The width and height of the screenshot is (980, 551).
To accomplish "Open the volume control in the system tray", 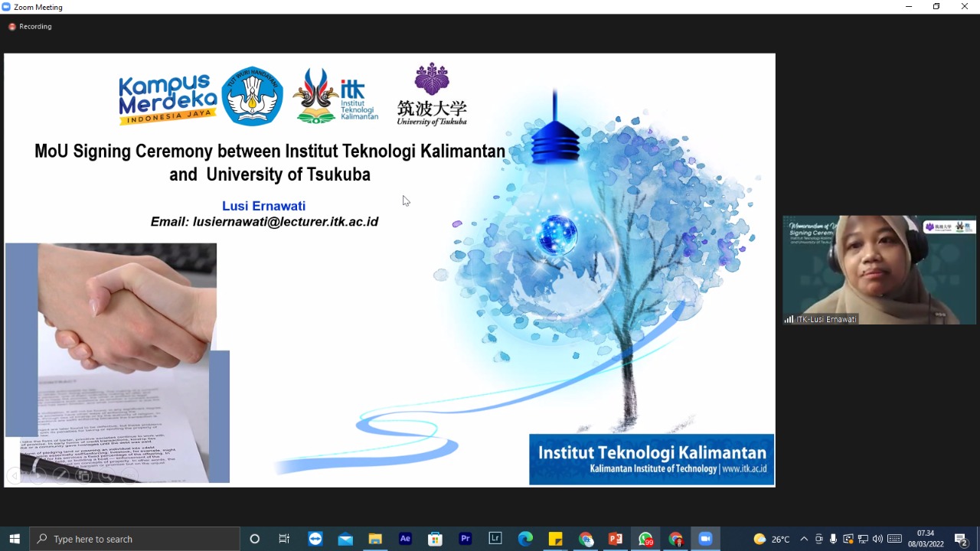I will pyautogui.click(x=877, y=539).
